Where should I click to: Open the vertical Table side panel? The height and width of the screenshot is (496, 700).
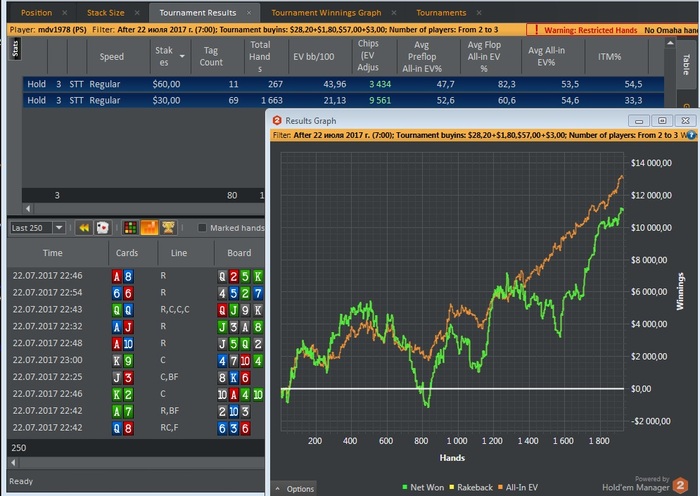pos(686,64)
